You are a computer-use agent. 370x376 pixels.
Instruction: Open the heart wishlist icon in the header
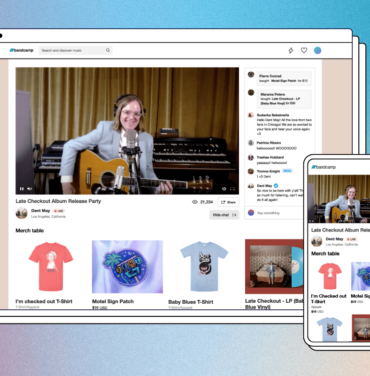point(304,50)
